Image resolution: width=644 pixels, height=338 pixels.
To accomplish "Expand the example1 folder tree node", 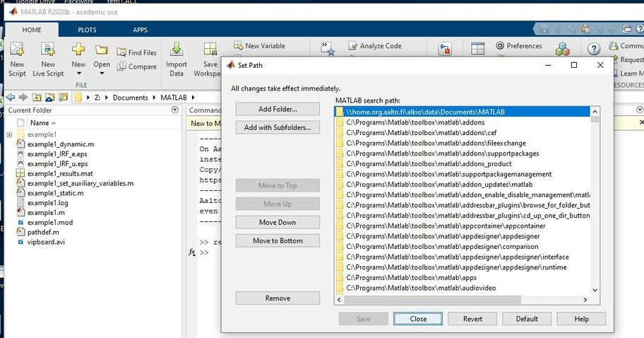I will tap(9, 134).
